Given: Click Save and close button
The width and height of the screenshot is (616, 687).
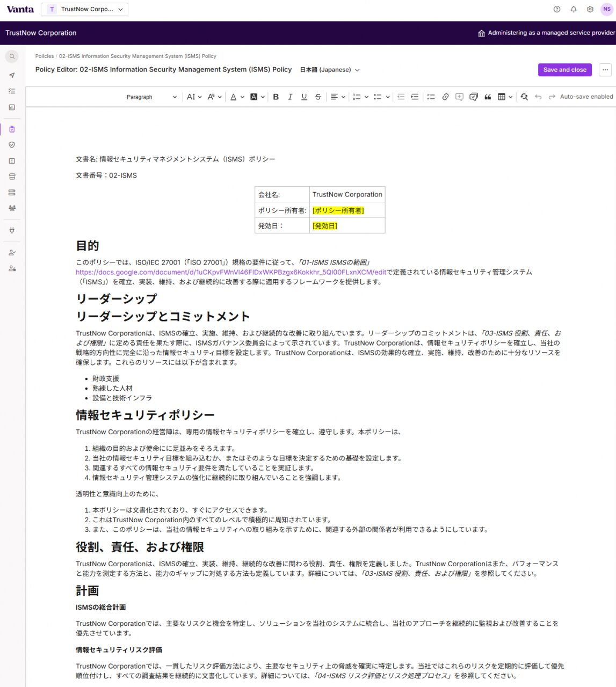Looking at the screenshot, I should [x=565, y=70].
